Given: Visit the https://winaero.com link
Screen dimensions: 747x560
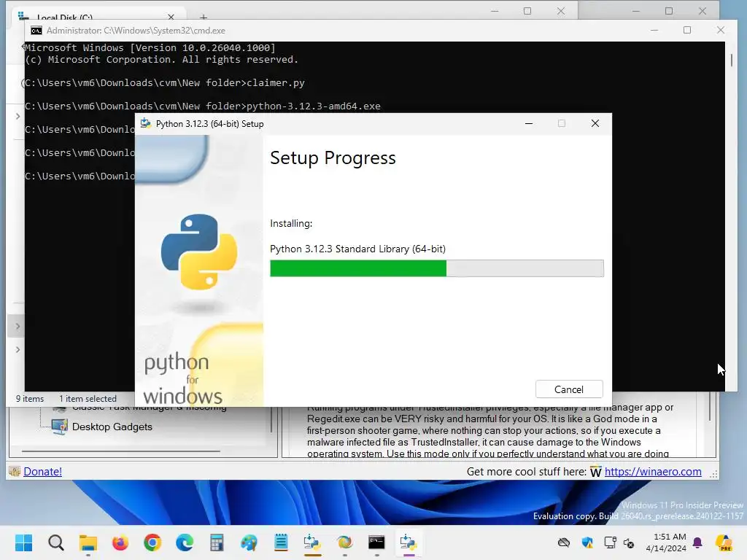Looking at the screenshot, I should pos(653,472).
